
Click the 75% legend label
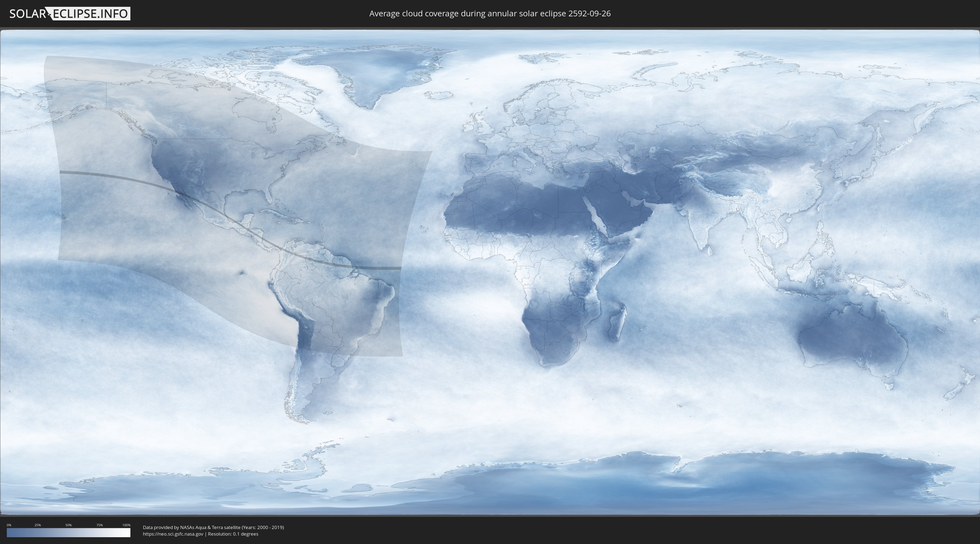click(99, 525)
